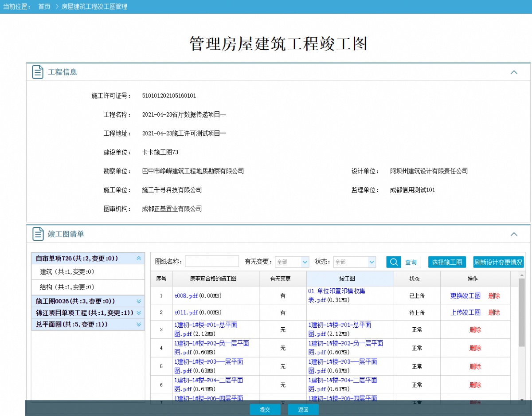Open 竣工图 1建初-1#楼-P01-总平面图.pdf link

pos(340,330)
